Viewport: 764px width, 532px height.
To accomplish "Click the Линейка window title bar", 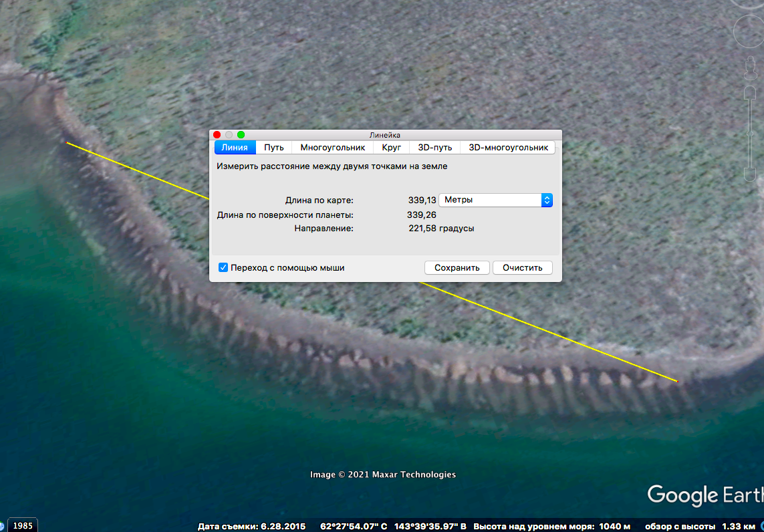I will 385,135.
